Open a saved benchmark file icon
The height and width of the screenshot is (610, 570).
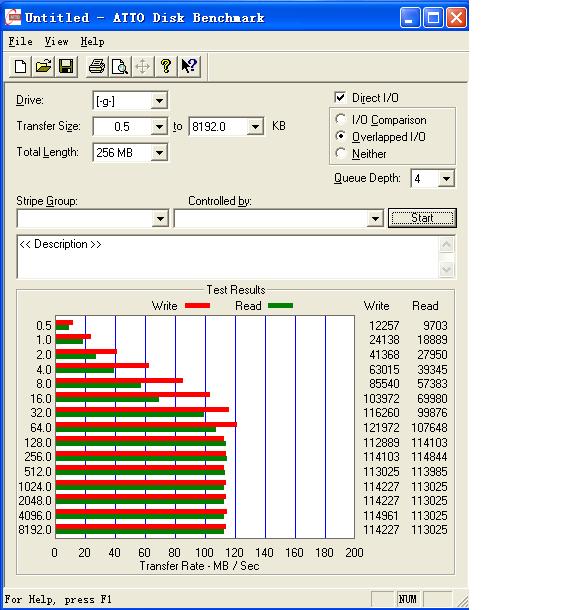(x=43, y=67)
